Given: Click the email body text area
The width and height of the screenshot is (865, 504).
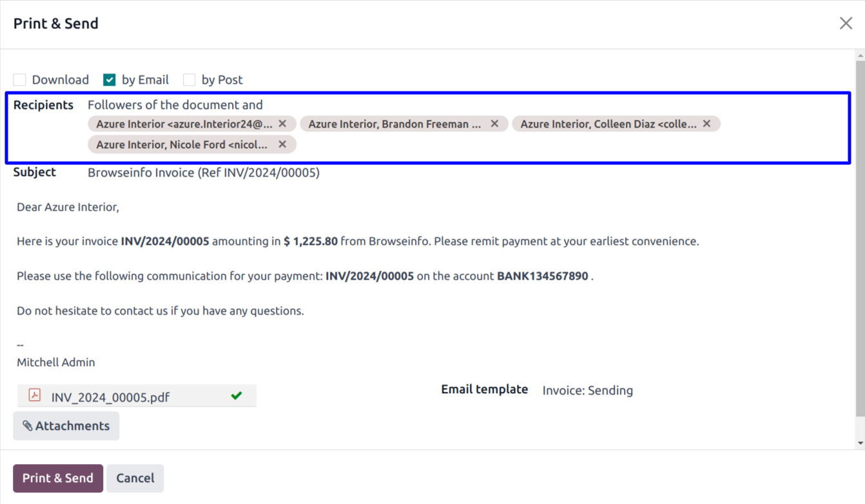Looking at the screenshot, I should 387,290.
